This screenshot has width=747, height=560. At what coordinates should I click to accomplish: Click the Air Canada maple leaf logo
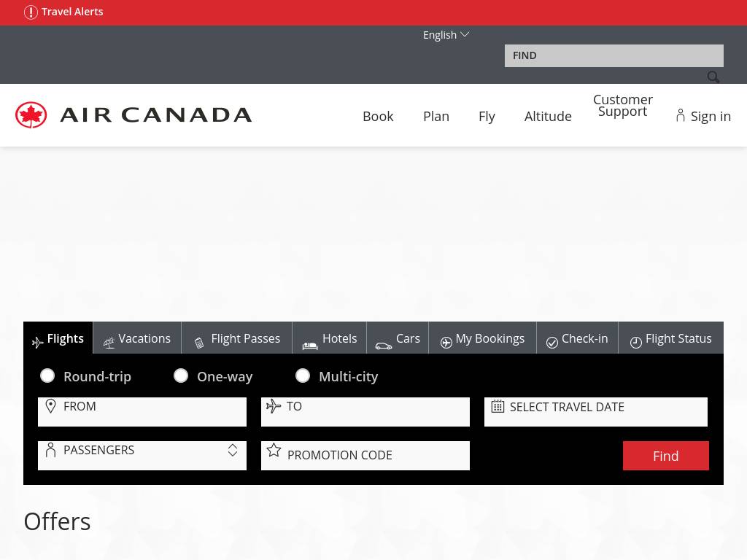(31, 114)
